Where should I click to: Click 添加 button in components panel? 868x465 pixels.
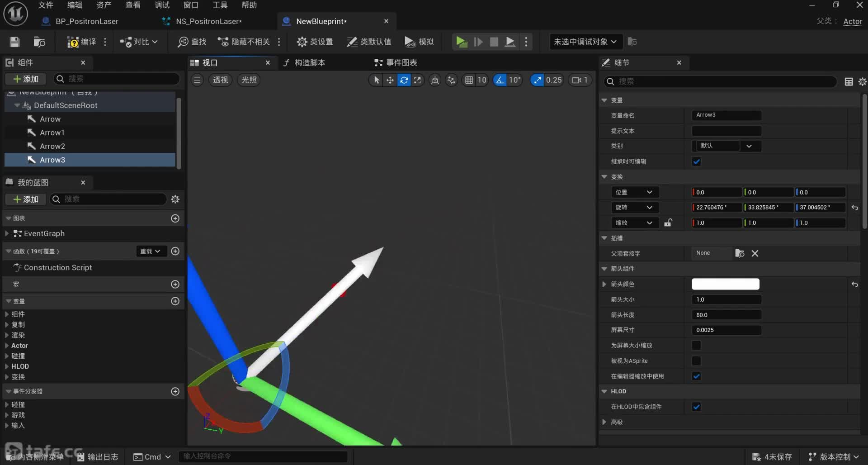point(26,79)
